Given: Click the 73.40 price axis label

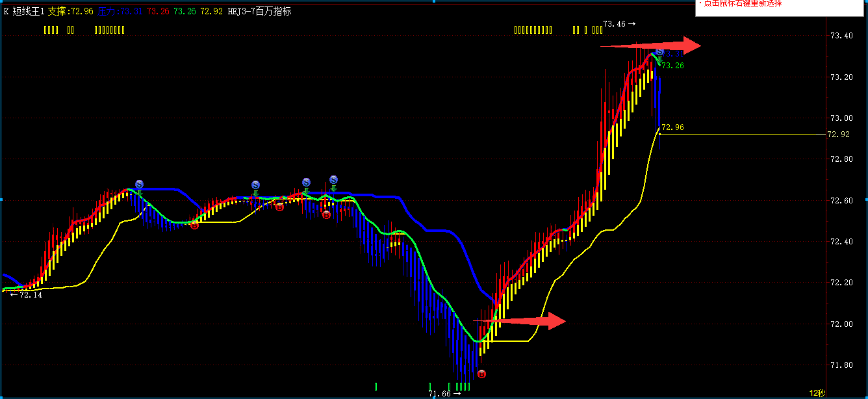Looking at the screenshot, I should click(841, 36).
